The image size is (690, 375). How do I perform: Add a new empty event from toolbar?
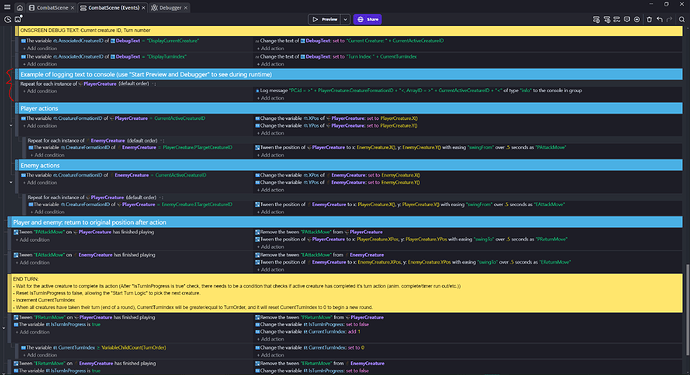click(596, 19)
